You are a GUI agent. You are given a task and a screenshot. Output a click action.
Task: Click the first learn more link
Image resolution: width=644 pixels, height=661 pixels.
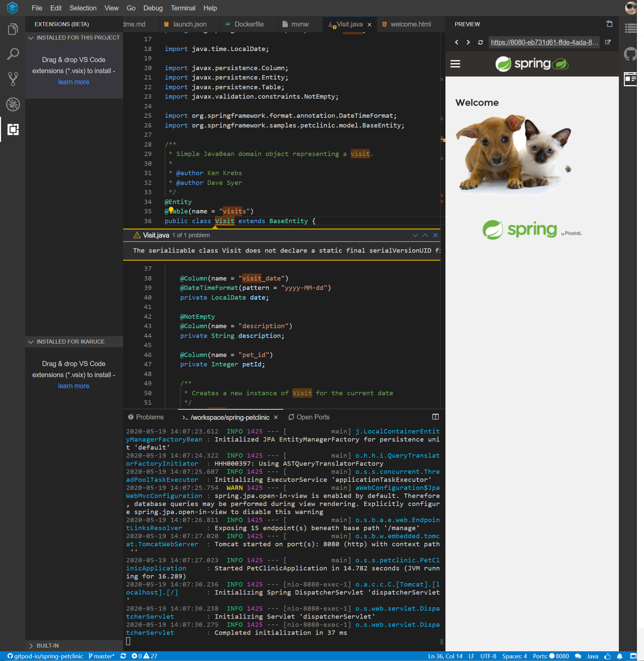coord(73,82)
